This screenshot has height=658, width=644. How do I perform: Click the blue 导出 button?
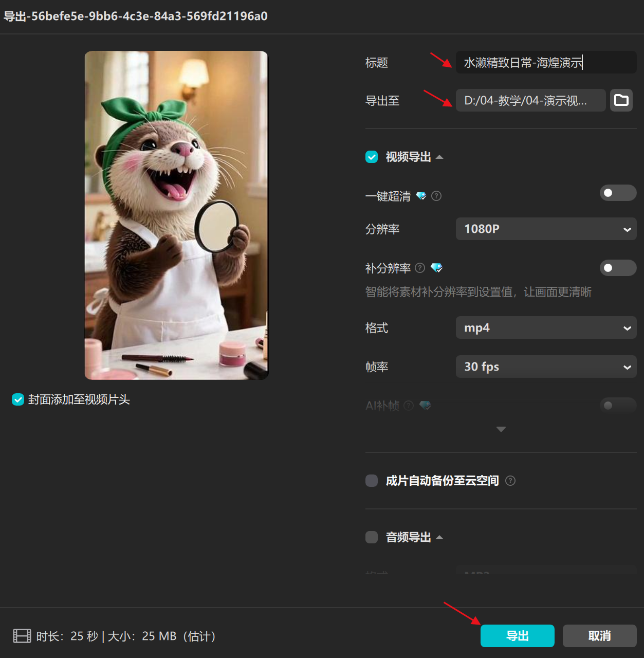[517, 636]
